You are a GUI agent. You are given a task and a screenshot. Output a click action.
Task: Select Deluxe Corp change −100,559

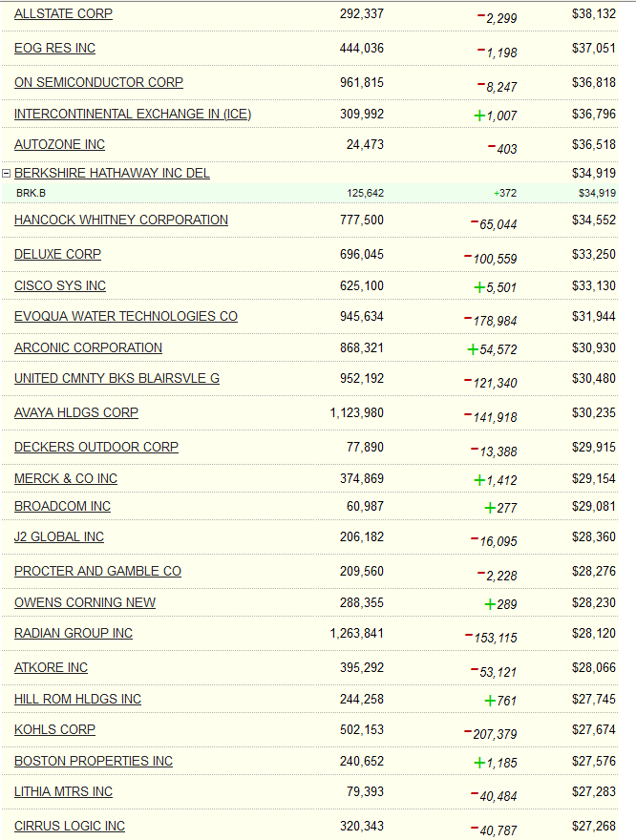pos(490,259)
